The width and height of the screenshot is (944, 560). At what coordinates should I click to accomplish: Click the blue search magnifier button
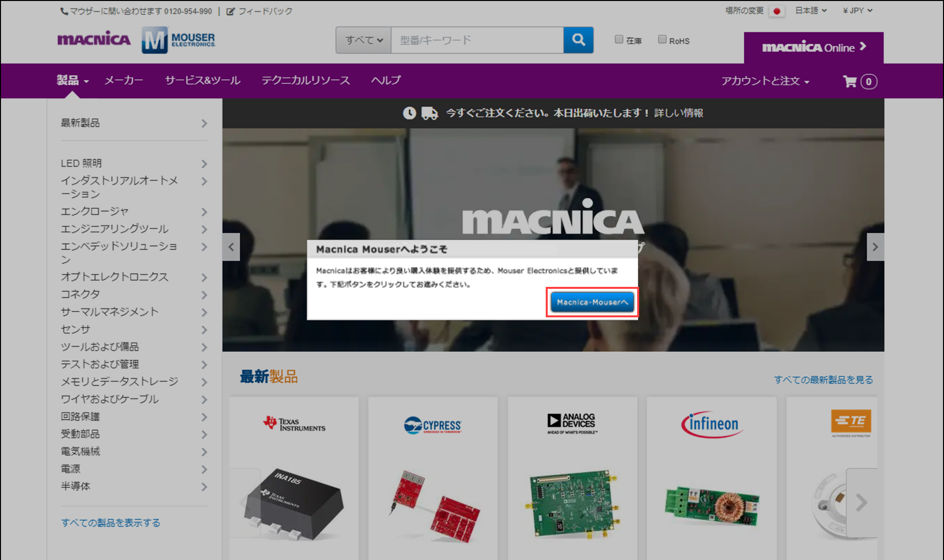point(578,40)
